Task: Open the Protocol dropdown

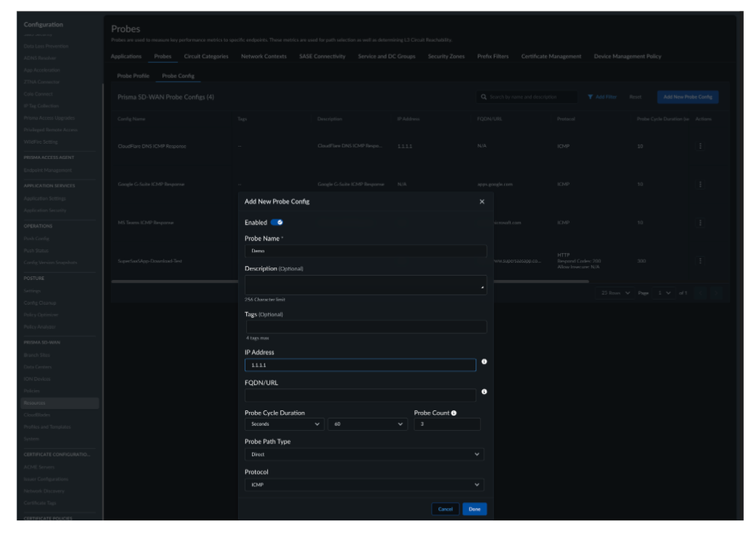Action: click(364, 485)
